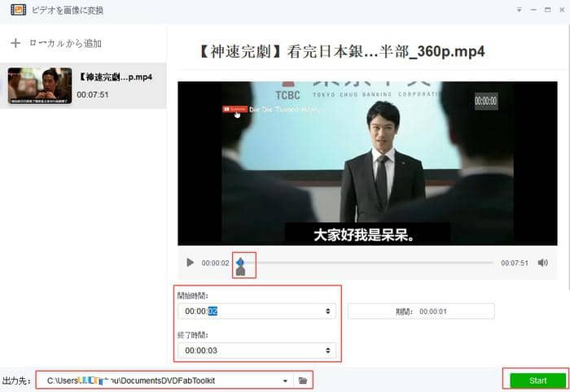Click the total time 00:07:51 by volume
570x392 pixels.
point(515,263)
